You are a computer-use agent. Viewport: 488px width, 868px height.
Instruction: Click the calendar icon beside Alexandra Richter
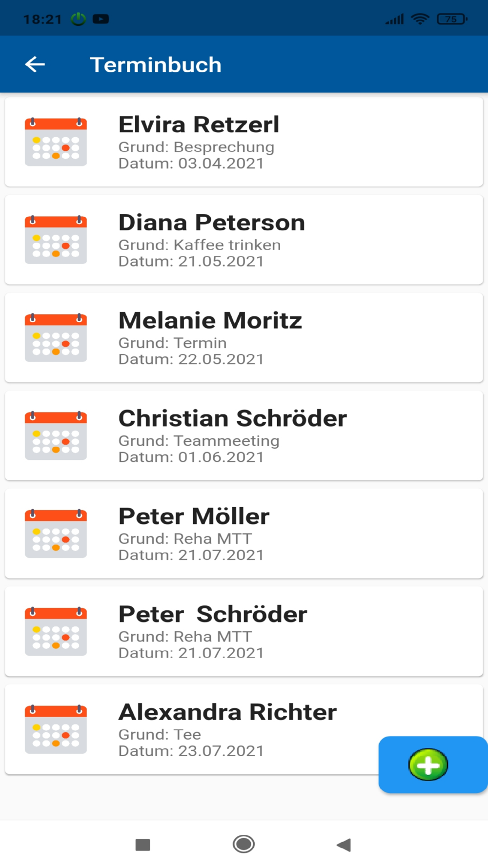[56, 729]
